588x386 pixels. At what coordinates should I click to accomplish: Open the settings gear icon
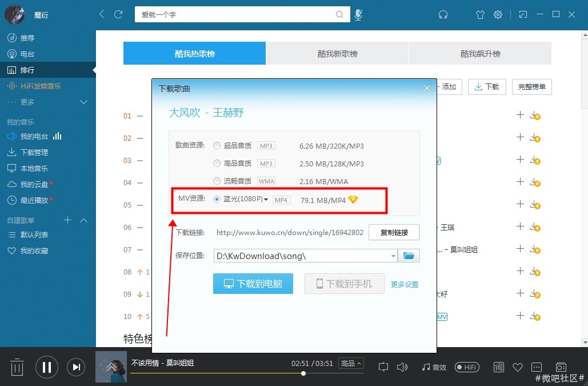pos(498,15)
